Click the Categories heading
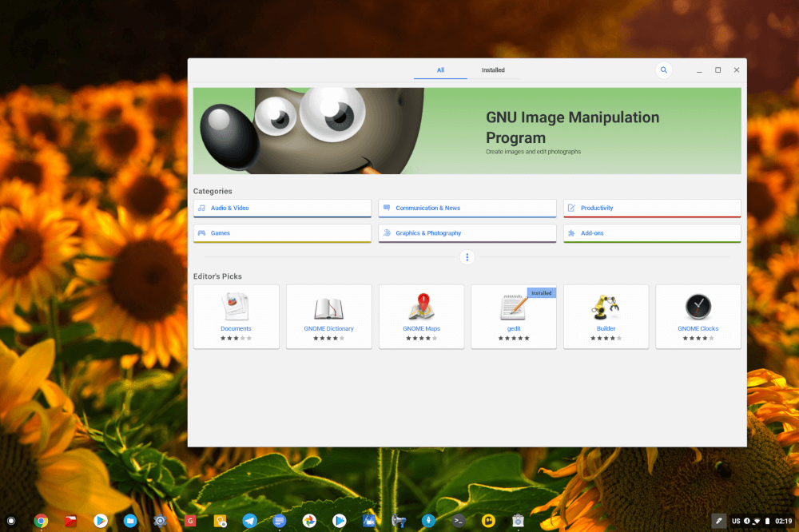799x532 pixels. pyautogui.click(x=213, y=191)
